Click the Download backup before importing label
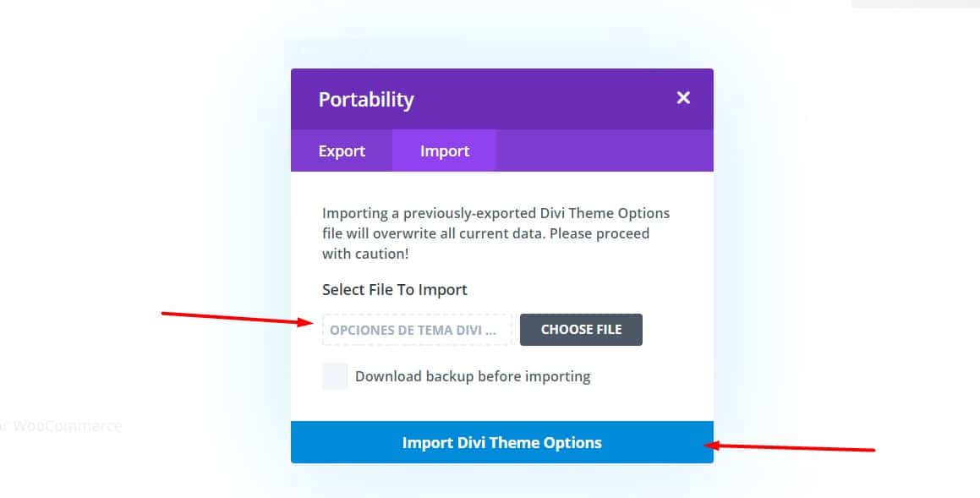980x498 pixels. (473, 376)
